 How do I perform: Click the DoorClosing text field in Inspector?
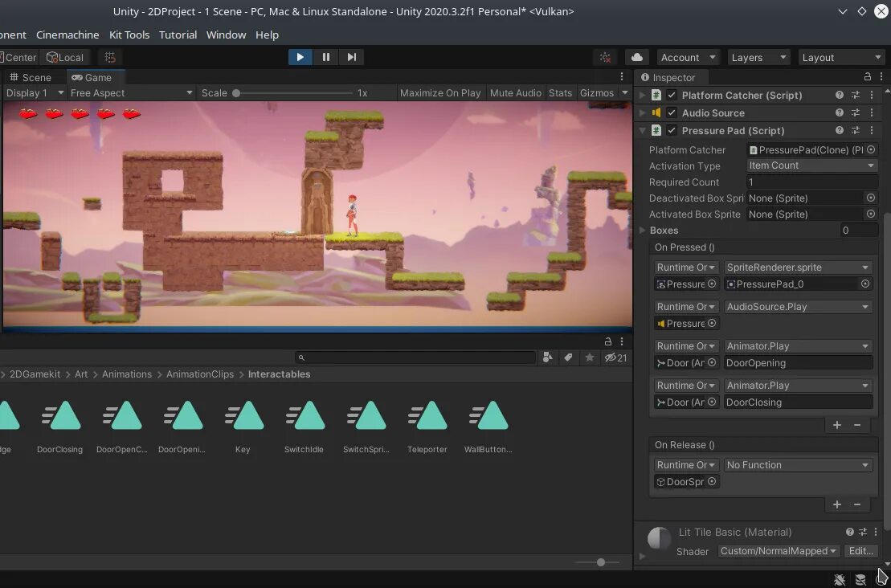pos(798,402)
